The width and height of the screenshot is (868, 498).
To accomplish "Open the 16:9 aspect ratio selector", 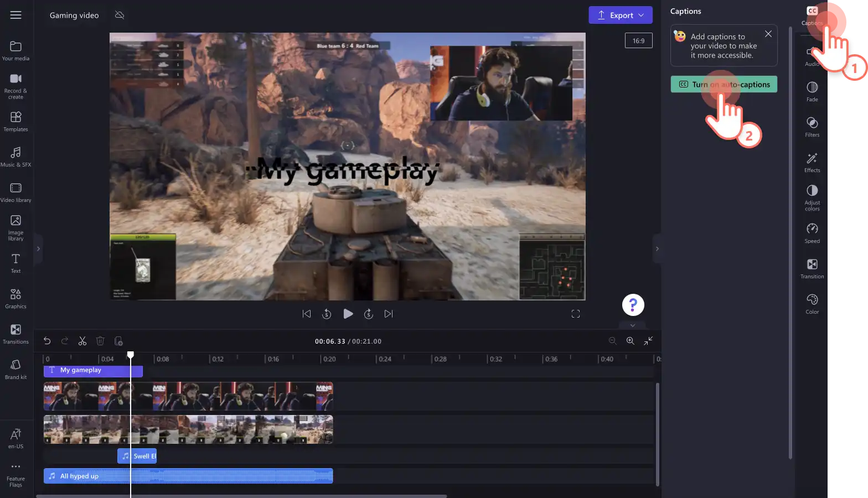I will point(638,40).
